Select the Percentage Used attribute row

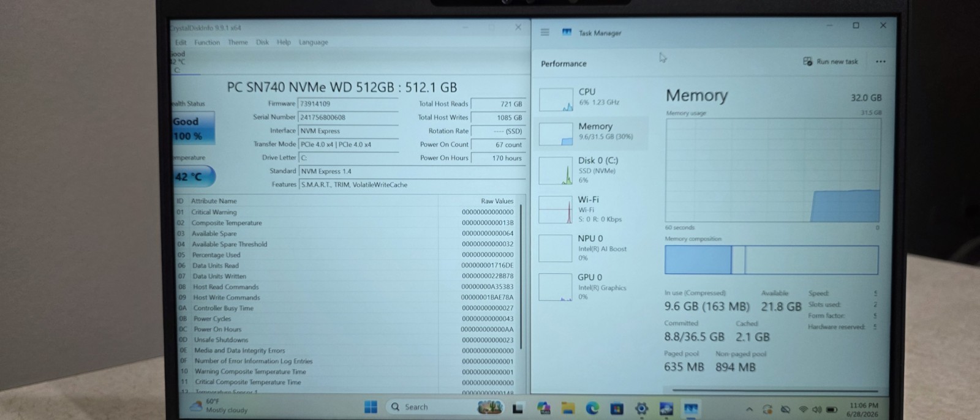click(346, 255)
